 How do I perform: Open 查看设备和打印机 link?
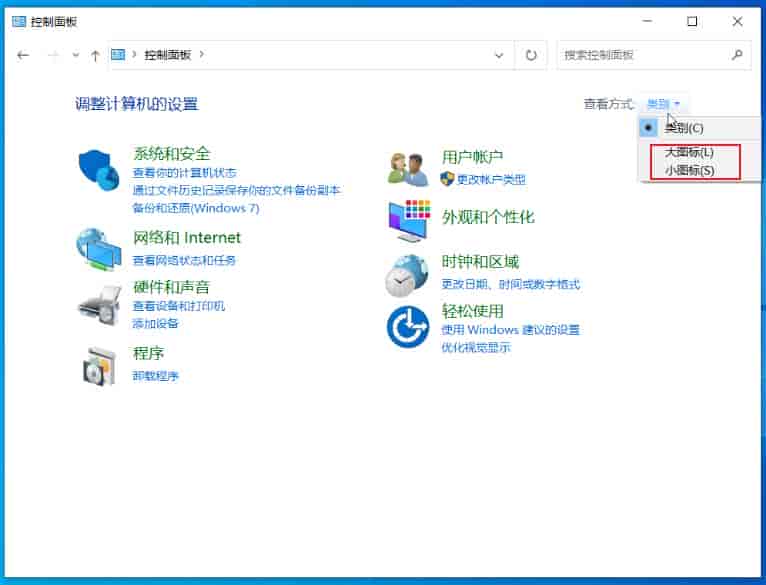[x=179, y=306]
